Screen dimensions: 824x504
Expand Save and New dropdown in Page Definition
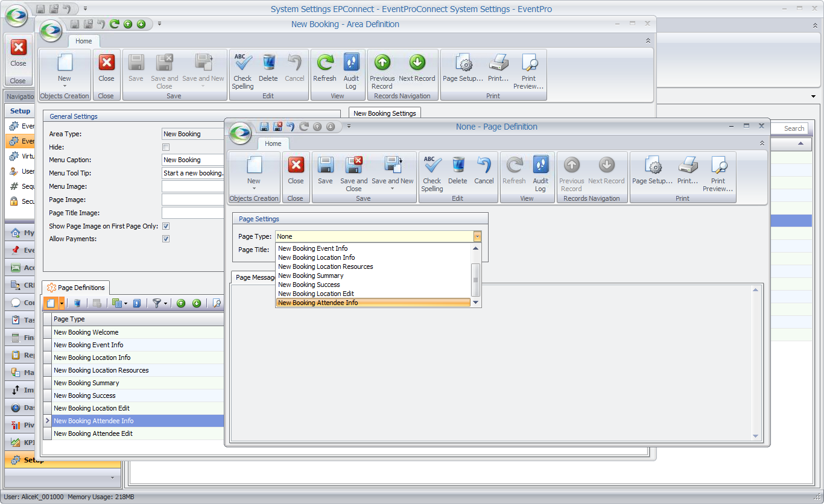393,189
